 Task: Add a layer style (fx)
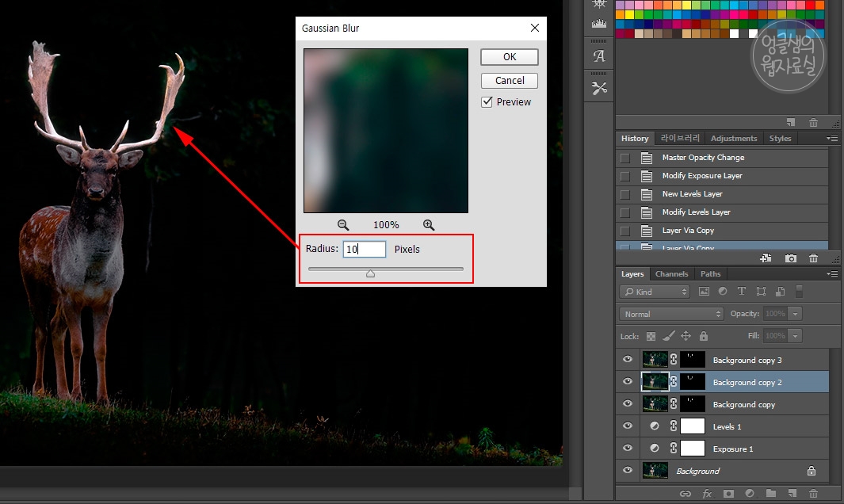click(x=707, y=493)
